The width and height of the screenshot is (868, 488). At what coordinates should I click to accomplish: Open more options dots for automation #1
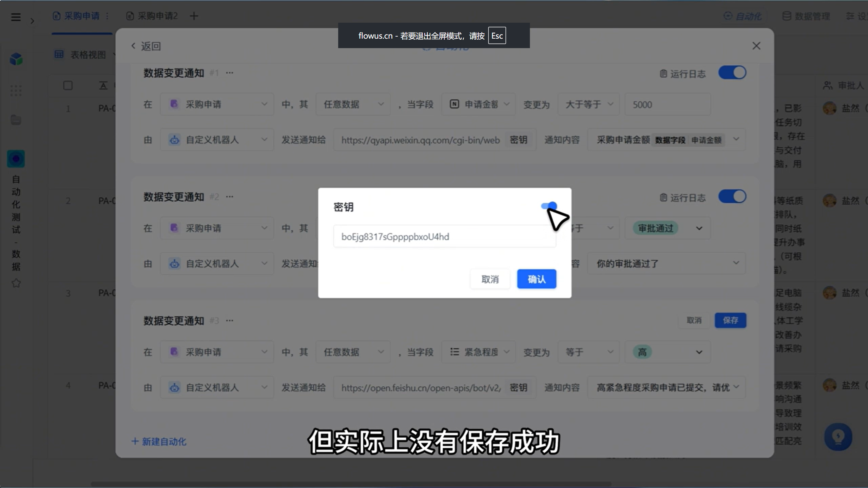point(230,73)
